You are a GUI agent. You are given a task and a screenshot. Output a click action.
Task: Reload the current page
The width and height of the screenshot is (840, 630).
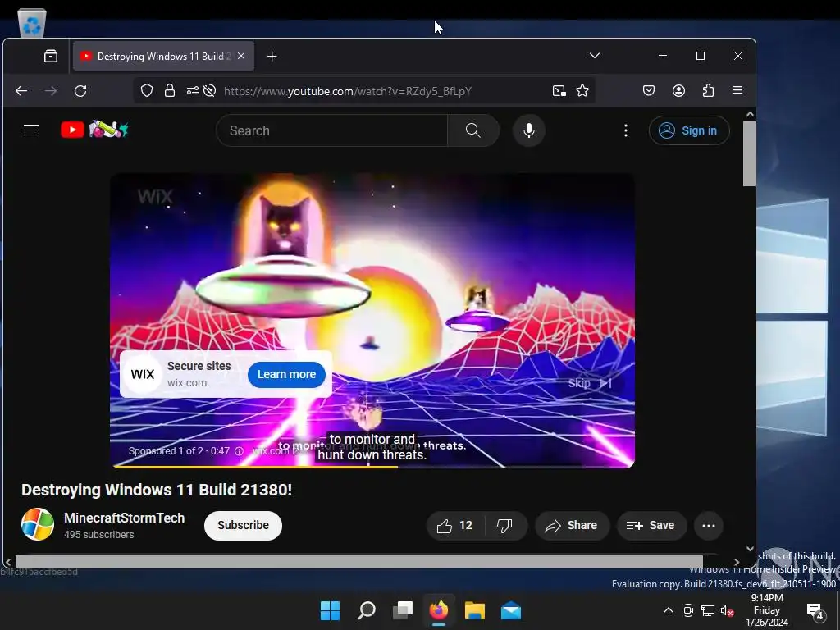click(80, 91)
